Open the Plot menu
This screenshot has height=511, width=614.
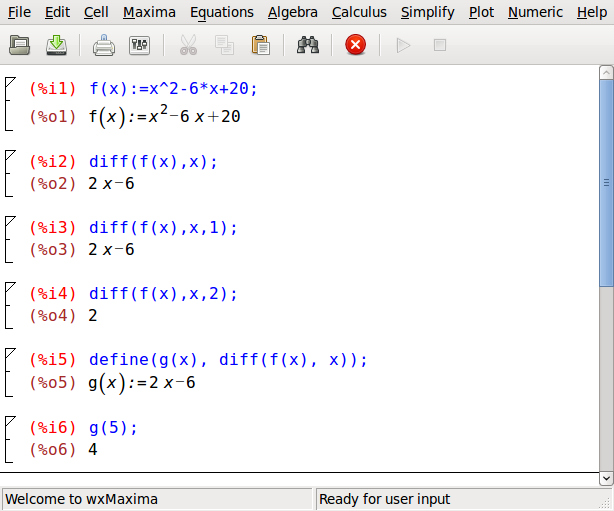pos(481,12)
